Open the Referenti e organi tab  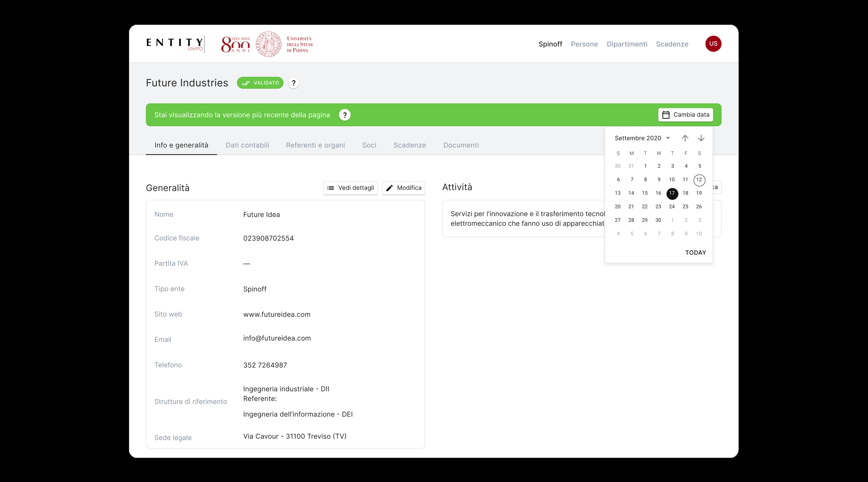tap(315, 145)
